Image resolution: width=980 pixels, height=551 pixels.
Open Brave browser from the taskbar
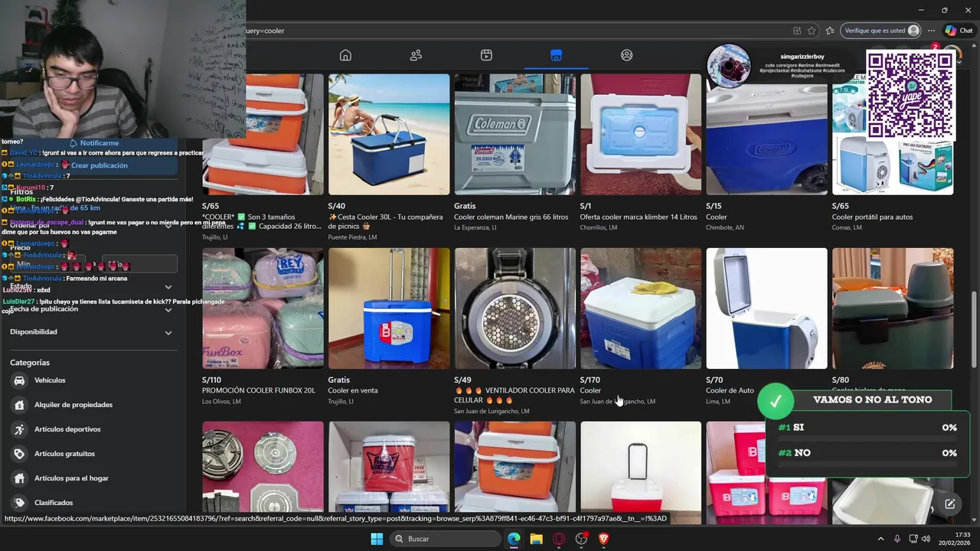pos(603,539)
